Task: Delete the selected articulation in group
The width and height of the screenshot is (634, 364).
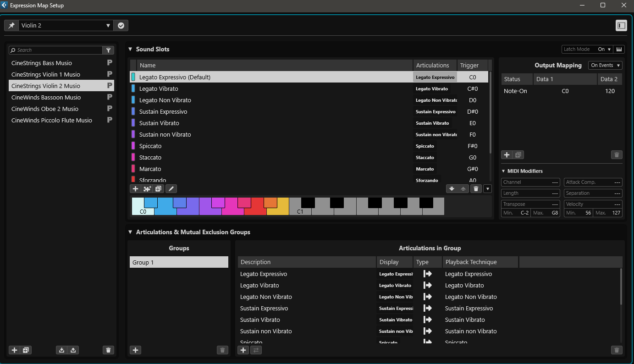Action: tap(617, 350)
